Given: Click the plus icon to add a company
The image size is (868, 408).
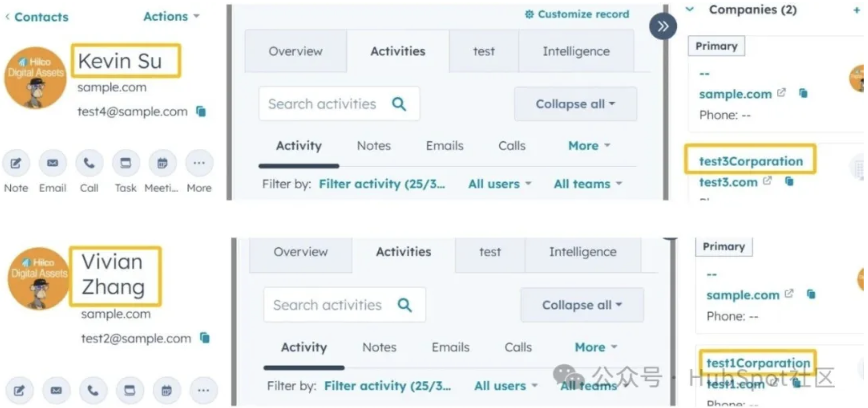Looking at the screenshot, I should click(x=857, y=10).
